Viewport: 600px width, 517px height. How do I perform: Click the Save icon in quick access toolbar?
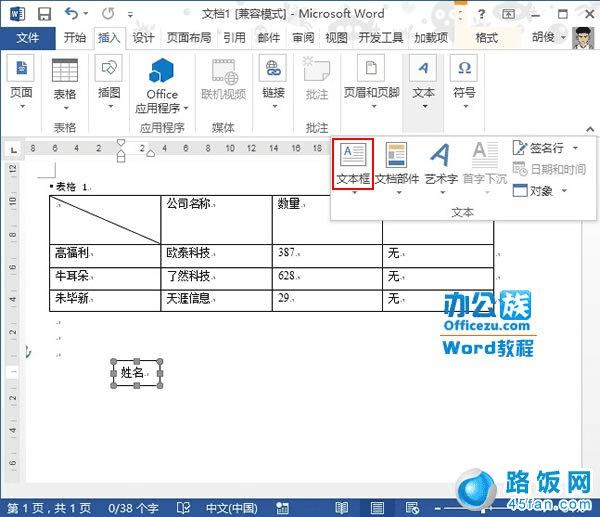[x=44, y=14]
